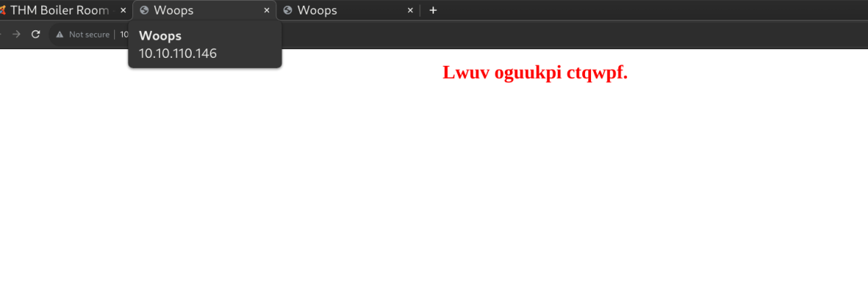Viewport: 868px width, 302px height.
Task: Close the middle Woops tab
Action: tap(267, 10)
